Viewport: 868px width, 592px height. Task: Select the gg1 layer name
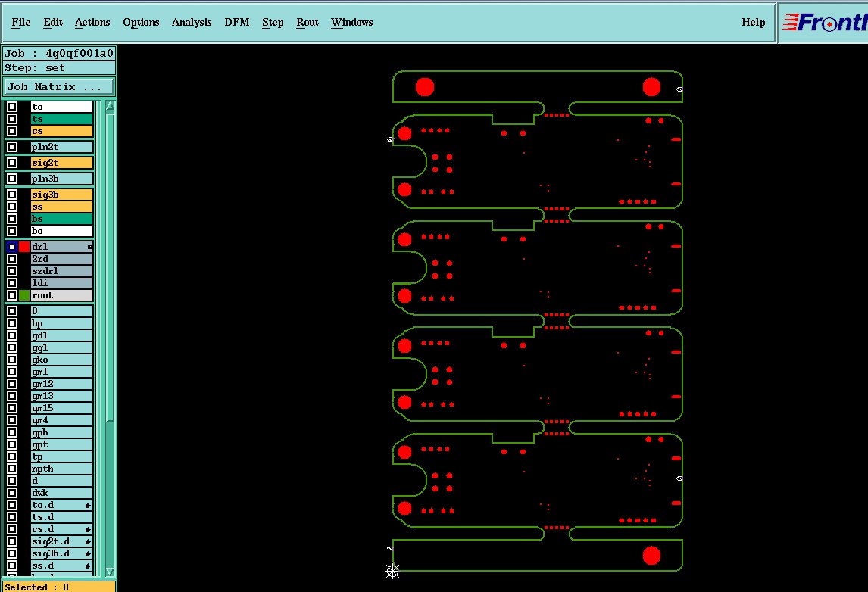coord(61,348)
